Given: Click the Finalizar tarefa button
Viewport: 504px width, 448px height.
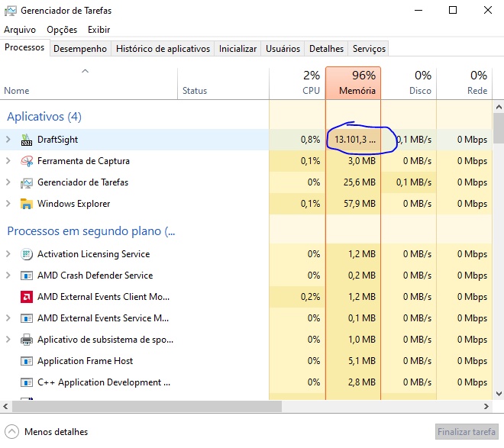Looking at the screenshot, I should [x=467, y=431].
